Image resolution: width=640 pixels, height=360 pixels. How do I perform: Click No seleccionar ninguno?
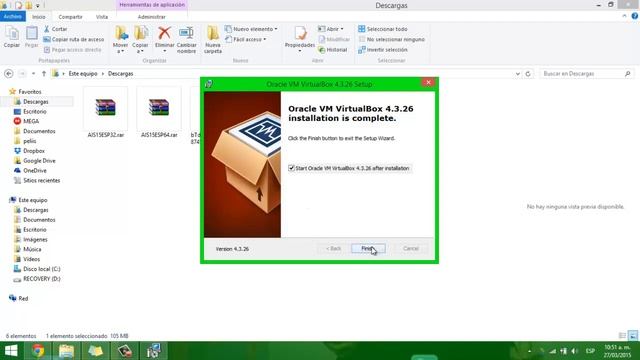coord(391,39)
